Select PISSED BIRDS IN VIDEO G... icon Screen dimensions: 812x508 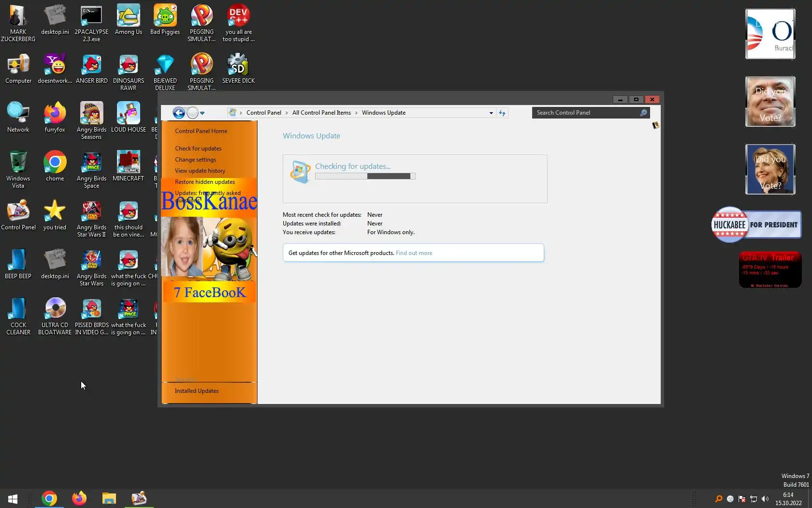pyautogui.click(x=91, y=316)
